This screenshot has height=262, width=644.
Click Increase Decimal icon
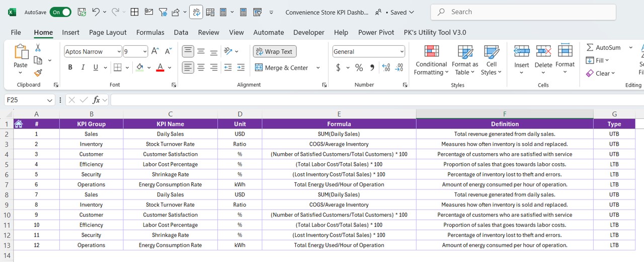[x=386, y=68]
